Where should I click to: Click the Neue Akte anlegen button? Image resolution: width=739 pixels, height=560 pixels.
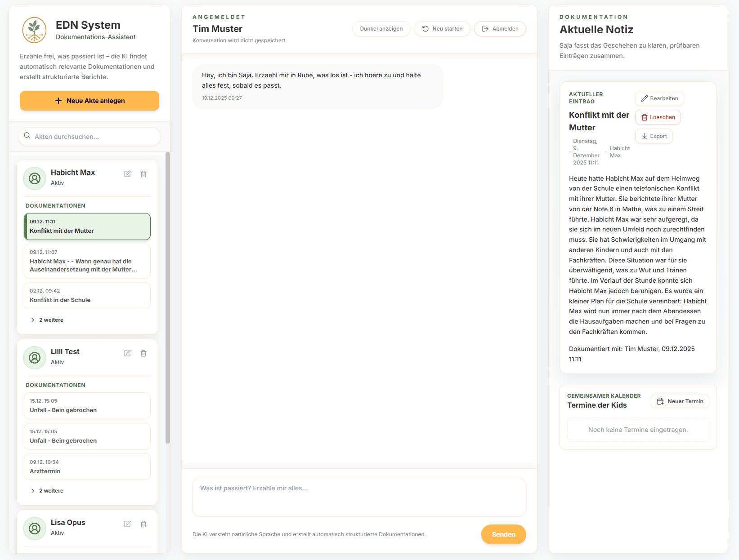coord(89,100)
